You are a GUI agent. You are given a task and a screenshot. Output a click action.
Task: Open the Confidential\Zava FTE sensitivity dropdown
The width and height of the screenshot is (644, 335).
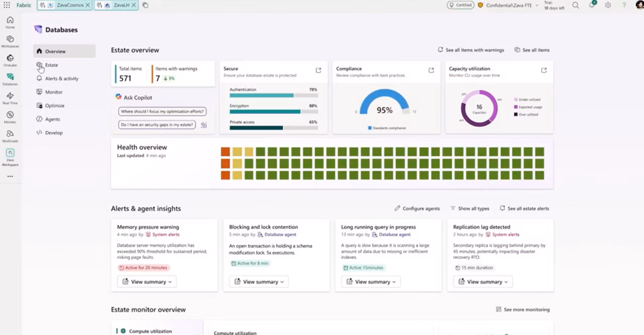[508, 5]
